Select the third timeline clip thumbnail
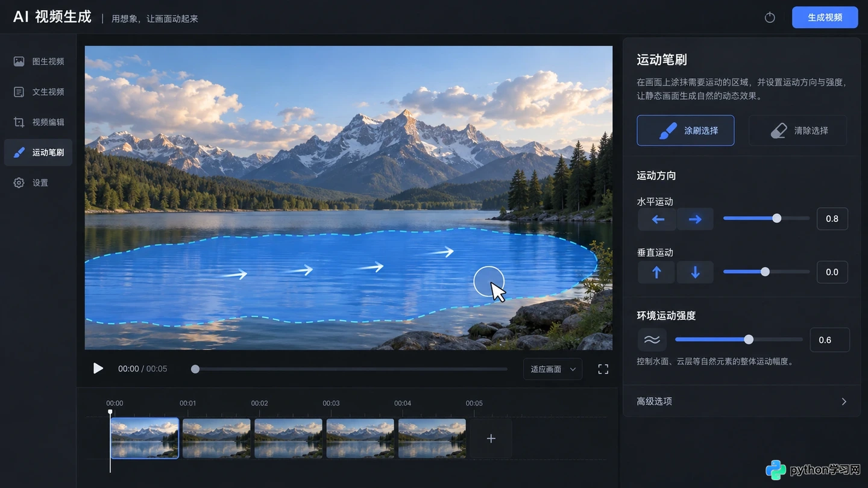This screenshot has width=868, height=488. 288,438
